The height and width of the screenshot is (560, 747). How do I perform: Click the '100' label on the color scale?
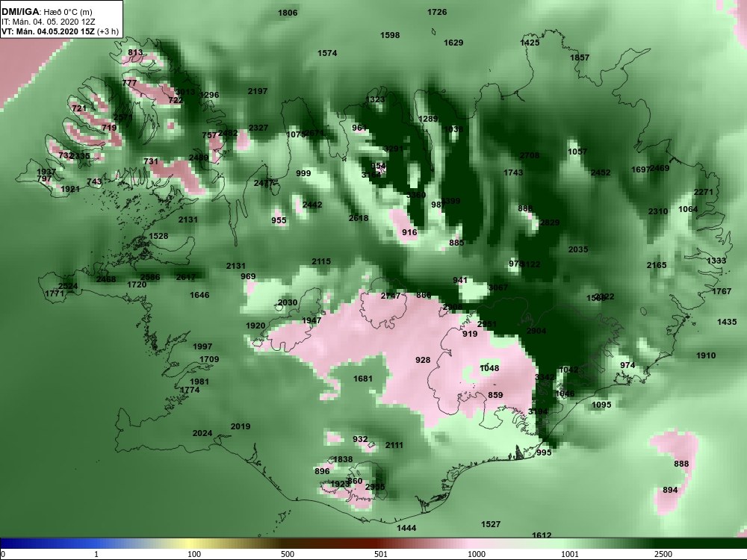click(194, 554)
